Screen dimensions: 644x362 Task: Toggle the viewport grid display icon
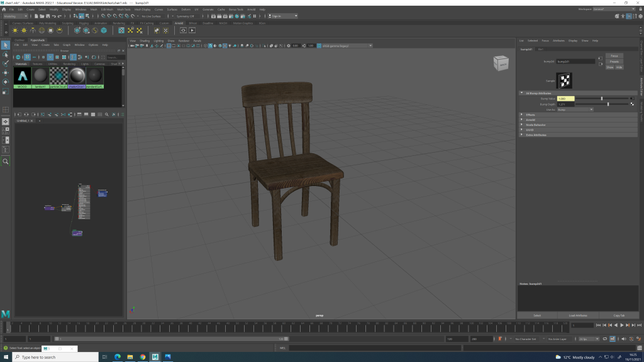tap(169, 46)
